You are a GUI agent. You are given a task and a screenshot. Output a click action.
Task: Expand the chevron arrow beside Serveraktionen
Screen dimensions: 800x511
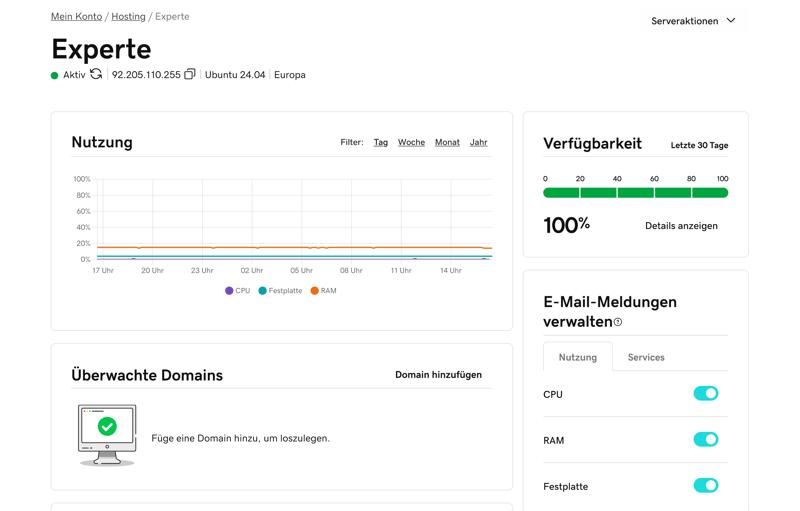coord(731,21)
